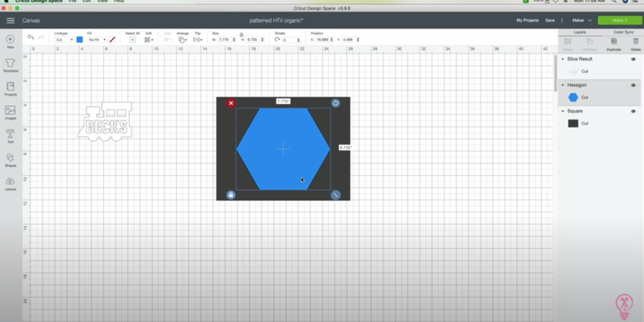Image resolution: width=644 pixels, height=322 pixels.
Task: Click the blue linetype color swatch
Action: tap(80, 40)
